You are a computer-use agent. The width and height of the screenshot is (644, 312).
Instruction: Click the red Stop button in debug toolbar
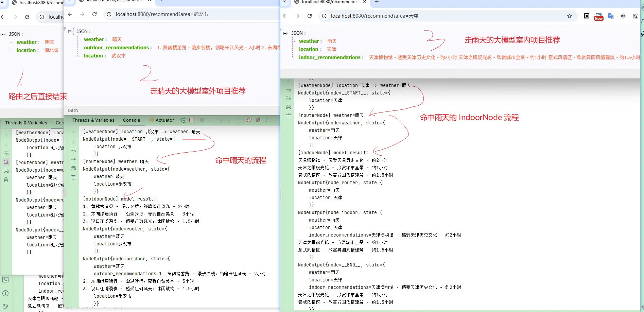tap(191, 120)
